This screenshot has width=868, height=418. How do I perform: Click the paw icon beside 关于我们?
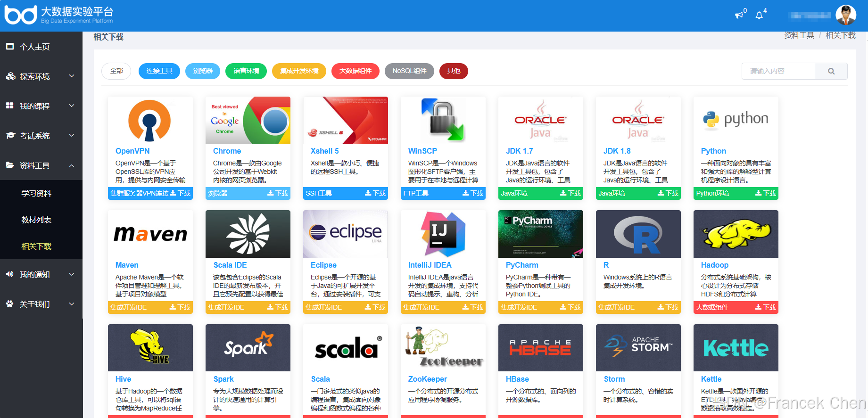click(10, 303)
